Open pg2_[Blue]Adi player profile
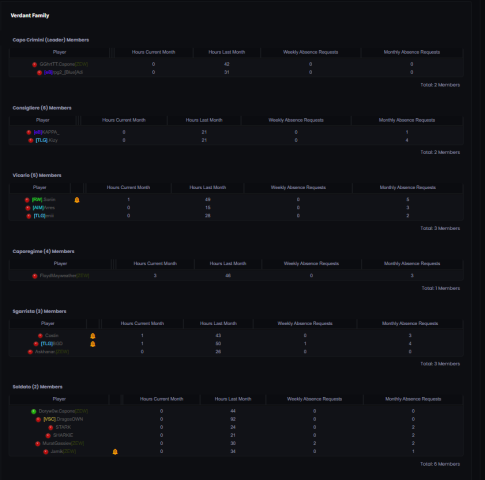 click(x=63, y=72)
